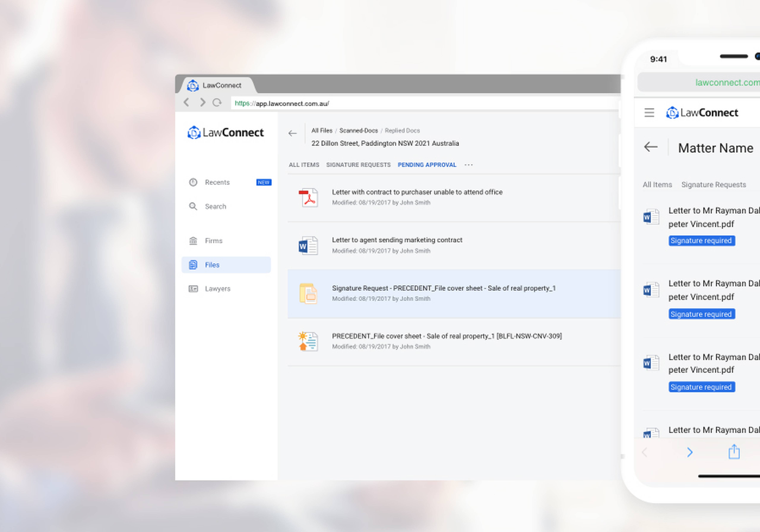Open the more tabs ellipsis menu
The height and width of the screenshot is (532, 760).
tap(469, 165)
